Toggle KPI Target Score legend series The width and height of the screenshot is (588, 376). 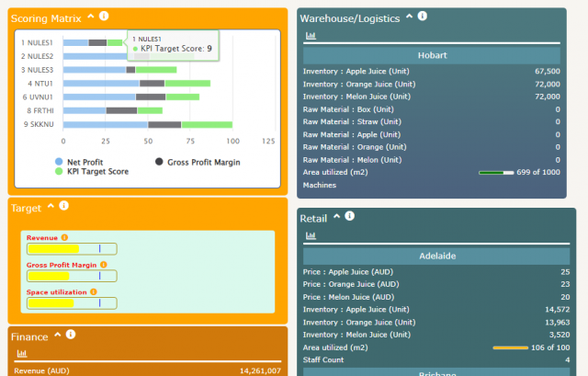point(92,171)
